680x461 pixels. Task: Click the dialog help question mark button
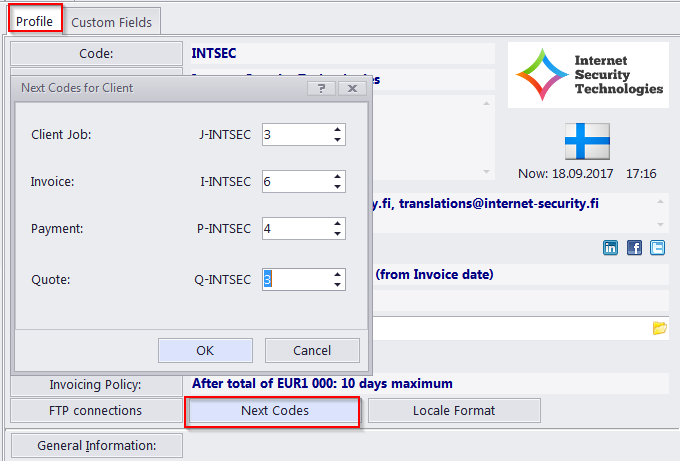click(x=321, y=88)
